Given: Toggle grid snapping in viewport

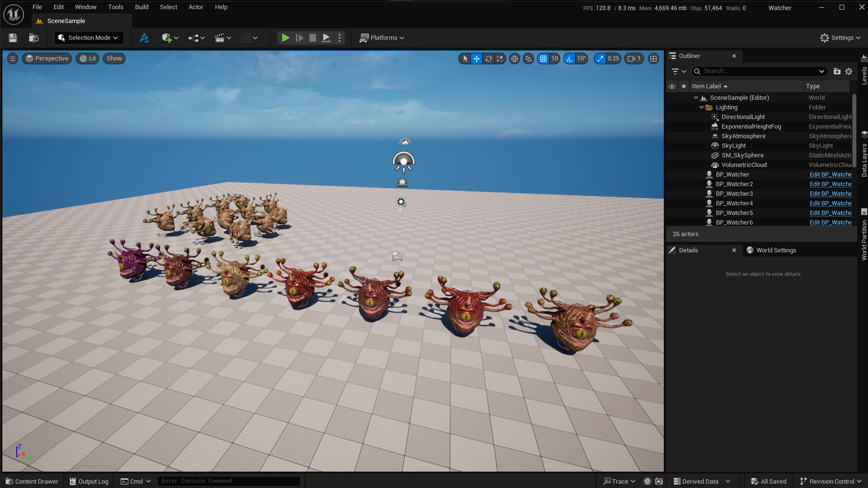Looking at the screenshot, I should tap(543, 59).
